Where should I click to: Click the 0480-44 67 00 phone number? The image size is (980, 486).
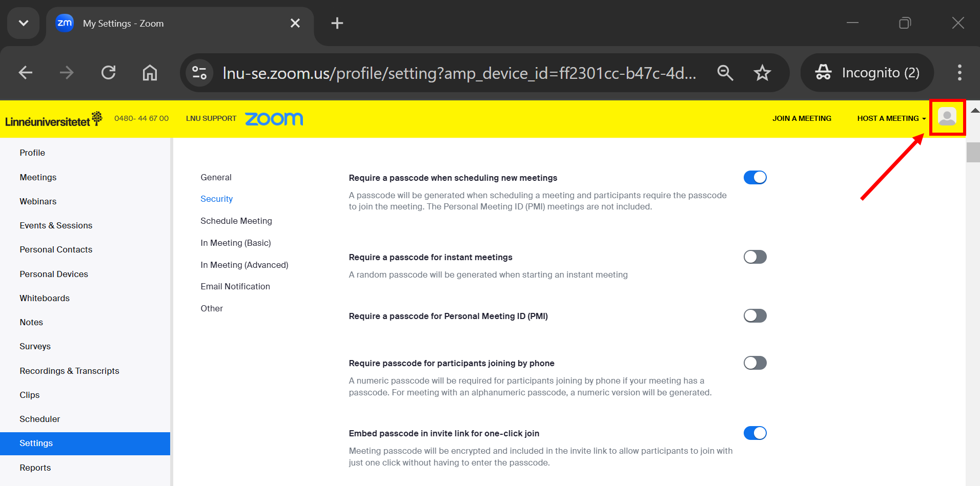[x=141, y=118]
